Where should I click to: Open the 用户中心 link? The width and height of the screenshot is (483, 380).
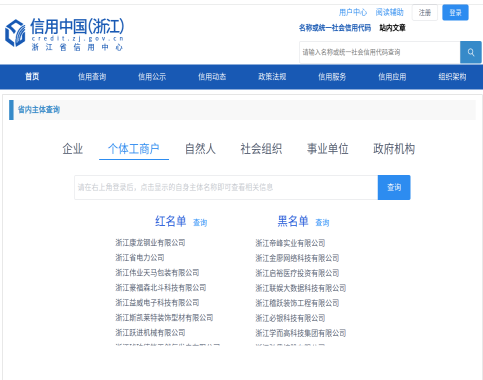coord(353,13)
